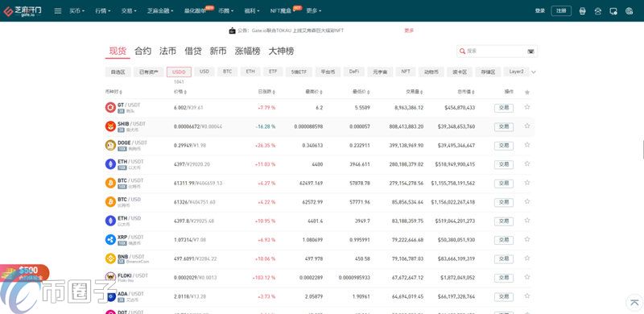Favorite the ETH / USD pair star
Image resolution: width=644 pixels, height=314 pixels.
[527, 221]
